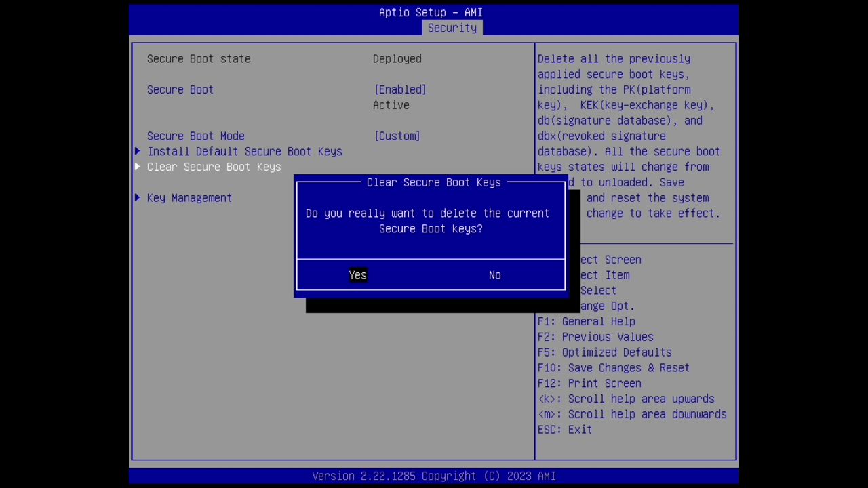Open the Secure Boot [Enabled] option

(399, 89)
